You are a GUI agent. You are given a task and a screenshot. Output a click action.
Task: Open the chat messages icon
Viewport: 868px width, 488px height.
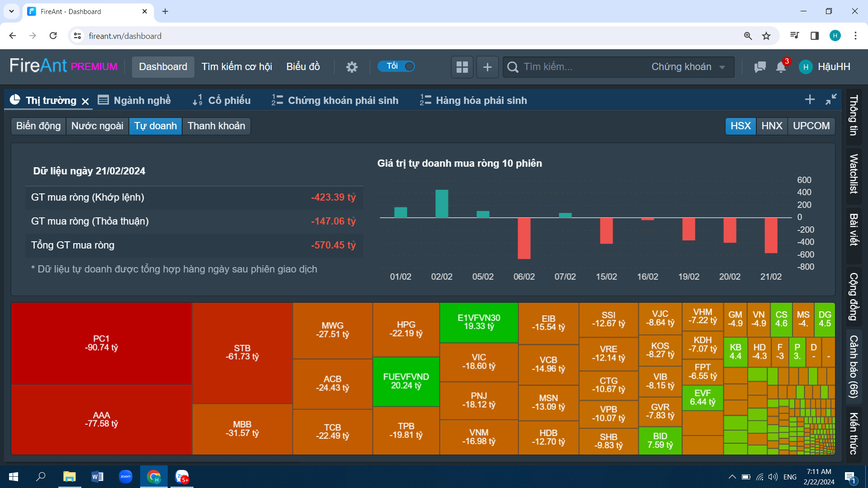(760, 67)
